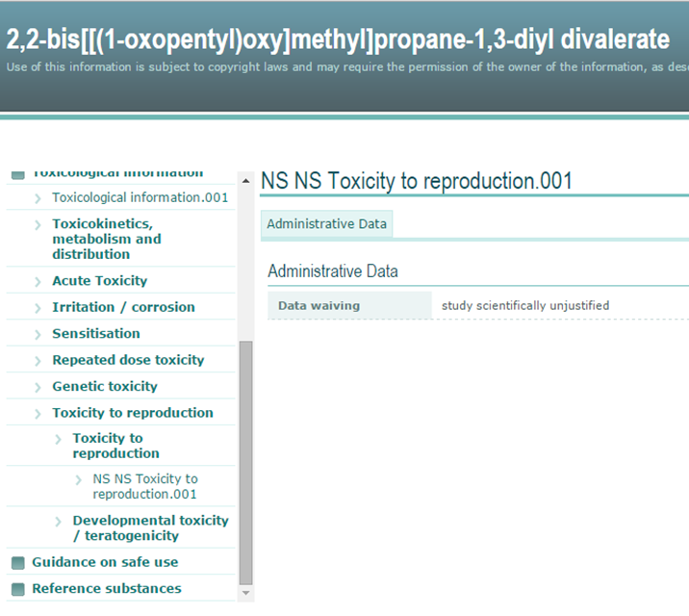Open the Reference substances section
This screenshot has height=616, width=689.
[x=106, y=588]
